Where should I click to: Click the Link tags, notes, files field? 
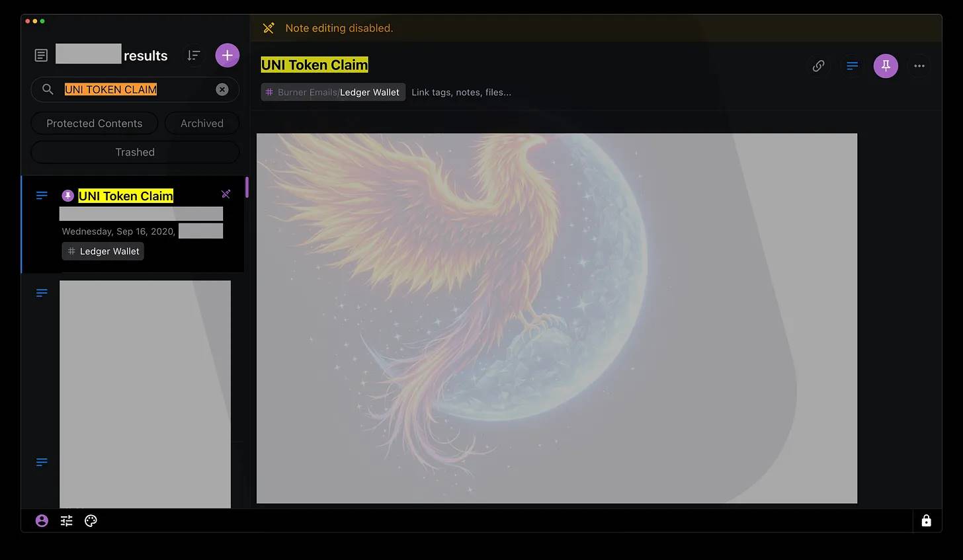[461, 93]
